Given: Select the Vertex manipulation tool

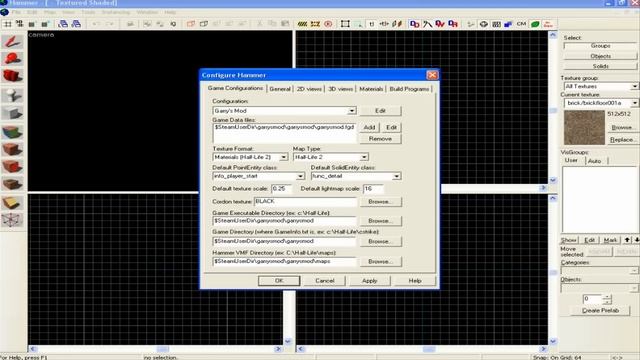Looking at the screenshot, I should point(12,220).
